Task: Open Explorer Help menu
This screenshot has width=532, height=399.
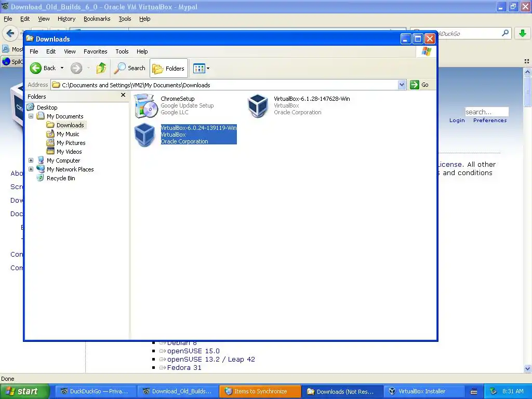Action: (142, 51)
